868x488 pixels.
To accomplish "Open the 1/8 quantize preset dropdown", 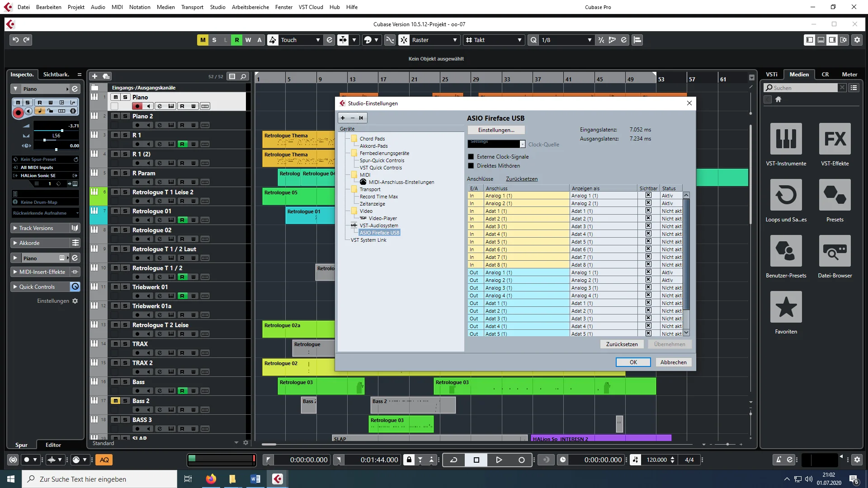I will point(566,40).
